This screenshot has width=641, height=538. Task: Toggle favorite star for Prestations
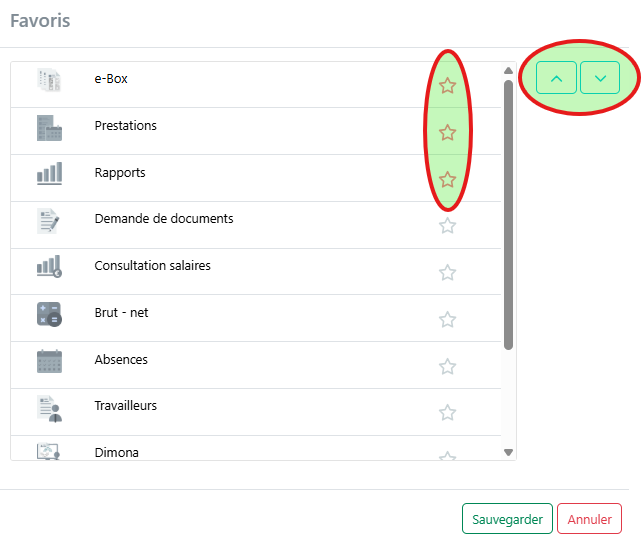point(448,133)
